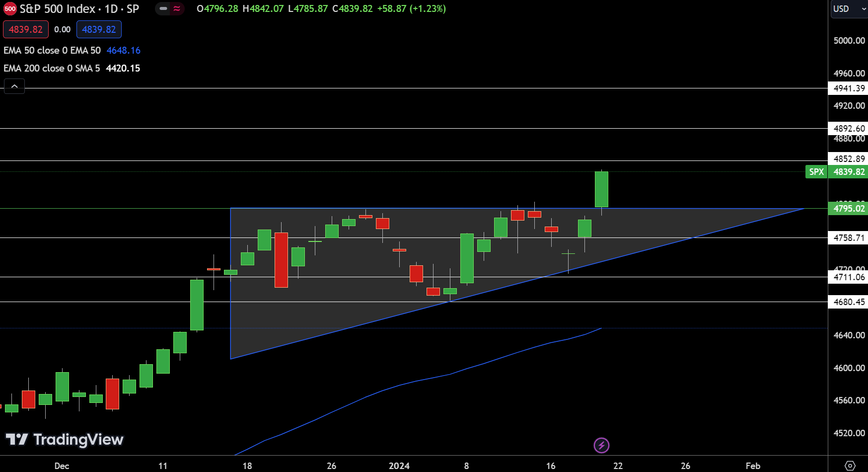The image size is (868, 472).
Task: Click the 4852.89 price line label
Action: [848, 159]
